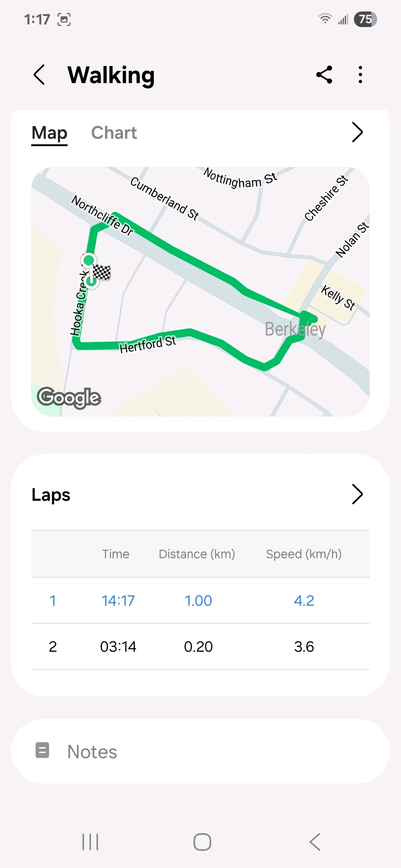The image size is (401, 868).
Task: Open the three-dot more options menu
Action: coord(360,75)
